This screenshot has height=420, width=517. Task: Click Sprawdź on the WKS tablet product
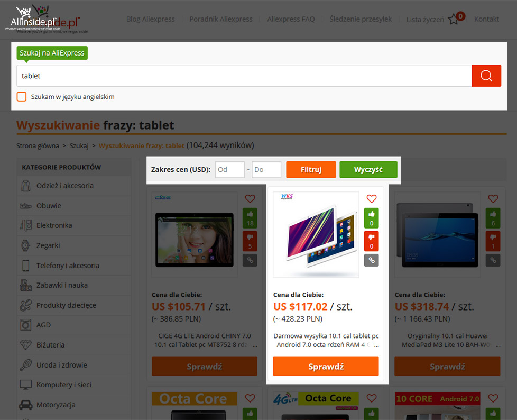click(326, 366)
